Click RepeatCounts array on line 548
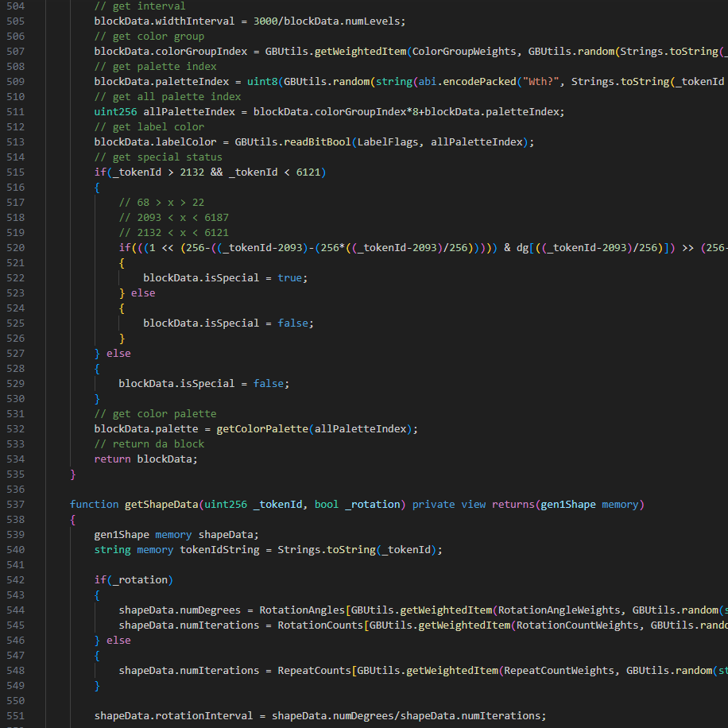This screenshot has height=728, width=728. (x=314, y=671)
